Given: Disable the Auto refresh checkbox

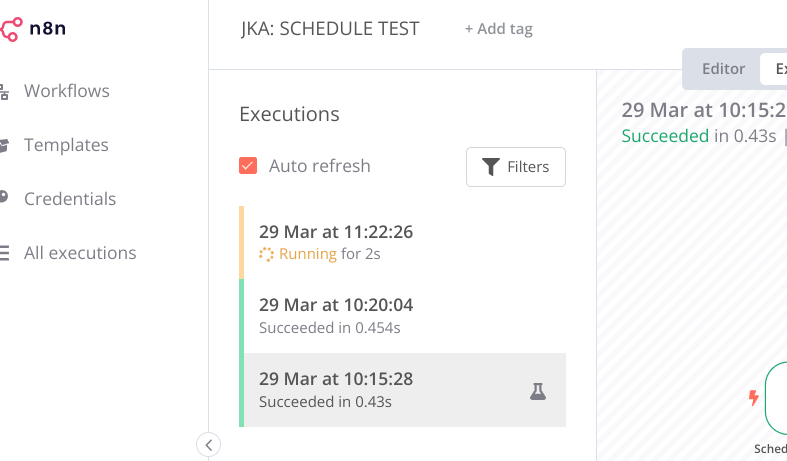Looking at the screenshot, I should click(x=248, y=166).
